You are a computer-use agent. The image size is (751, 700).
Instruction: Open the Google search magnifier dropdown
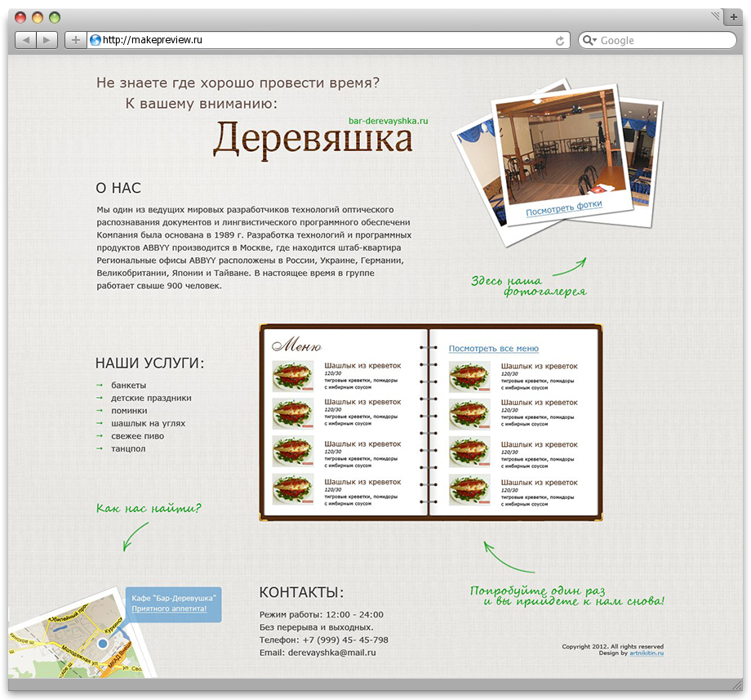point(589,40)
